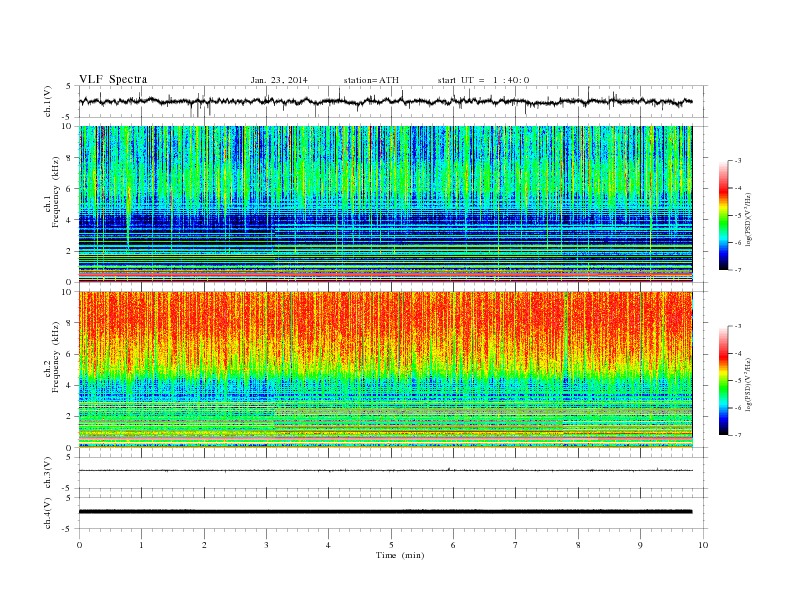This screenshot has height=612, width=792.
Task: Click the 6 tick on the Time axis
Action: pyautogui.click(x=453, y=545)
